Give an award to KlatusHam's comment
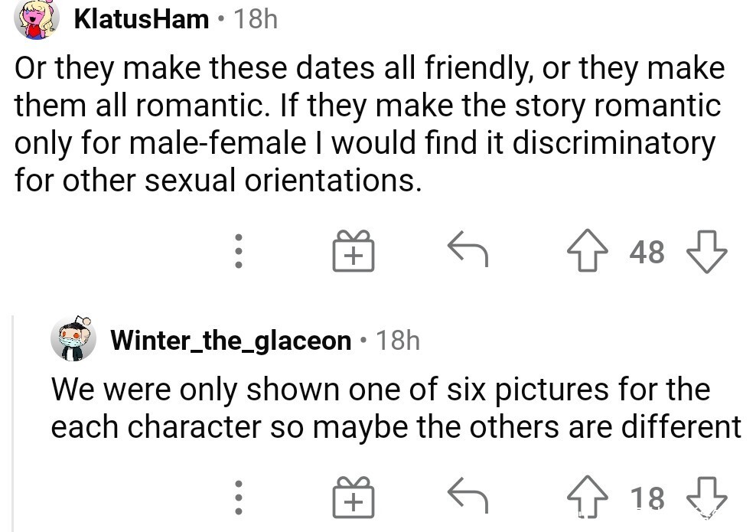The image size is (756, 532). tap(354, 251)
